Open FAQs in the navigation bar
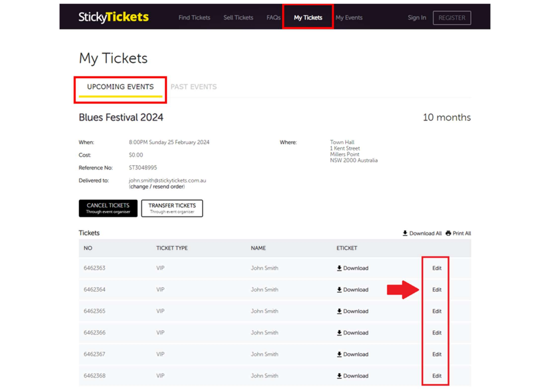 tap(273, 18)
